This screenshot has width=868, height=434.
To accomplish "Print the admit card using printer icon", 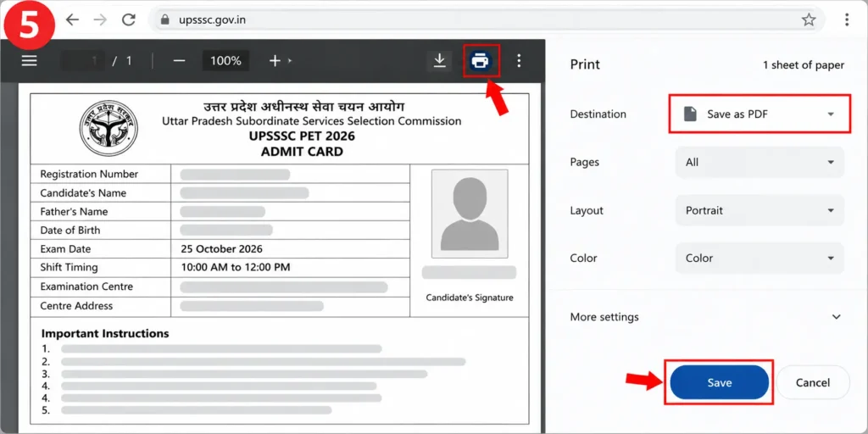I will click(x=481, y=61).
